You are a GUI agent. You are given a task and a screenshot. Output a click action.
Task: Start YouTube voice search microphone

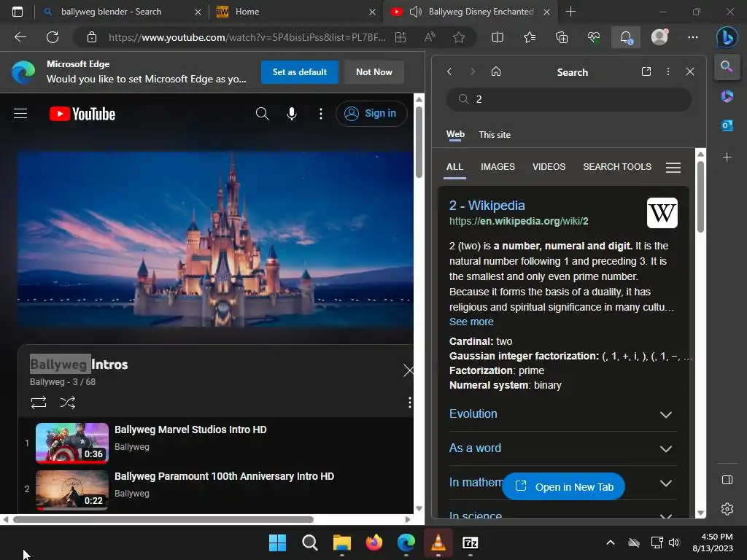pyautogui.click(x=292, y=113)
